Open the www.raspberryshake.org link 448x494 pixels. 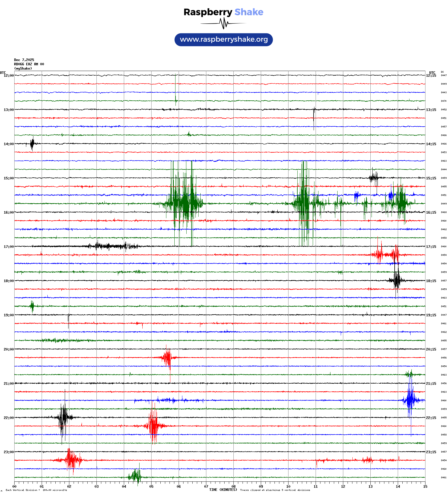[x=224, y=40]
